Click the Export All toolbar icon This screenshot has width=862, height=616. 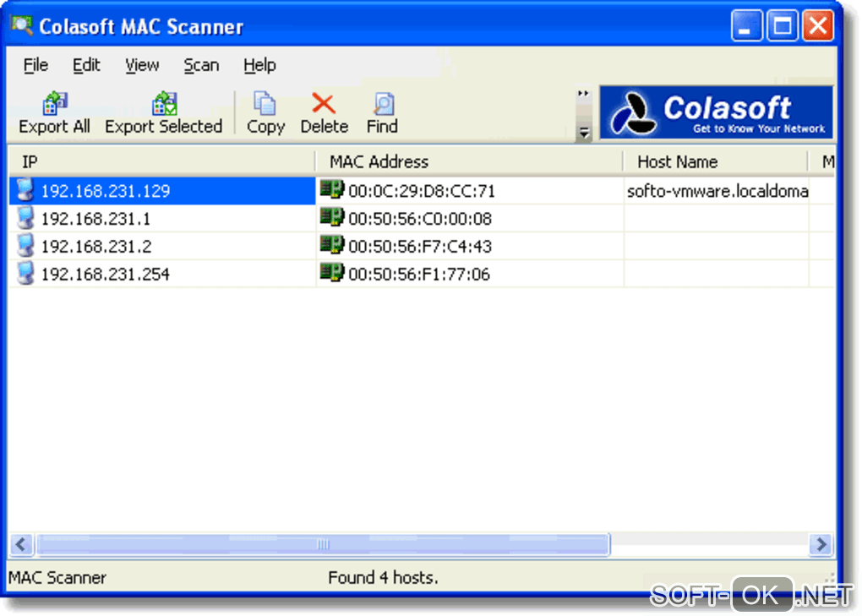point(54,103)
